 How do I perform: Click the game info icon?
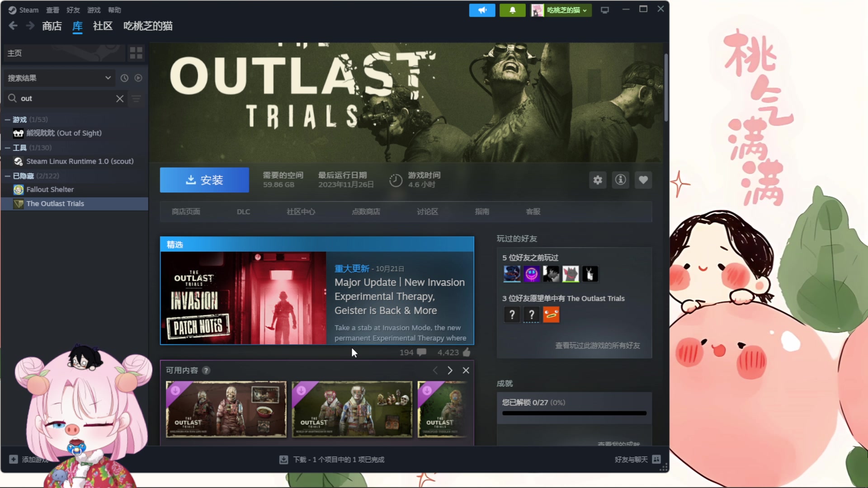pyautogui.click(x=620, y=180)
